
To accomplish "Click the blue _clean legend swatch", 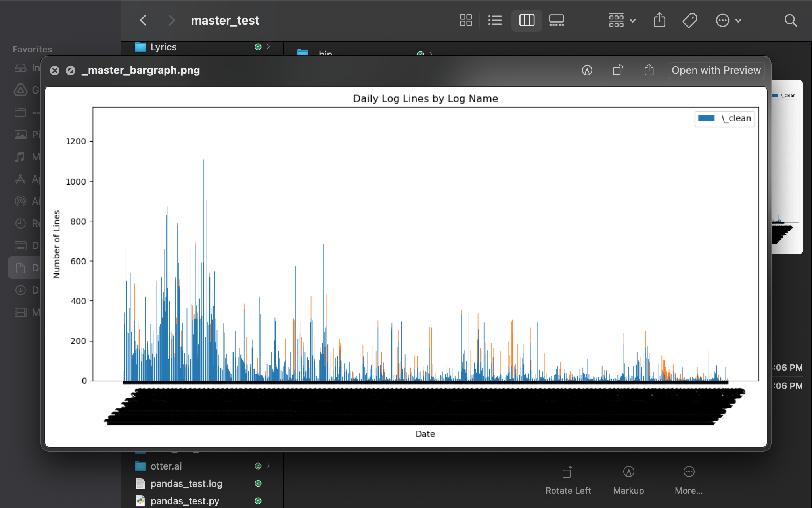I will [x=706, y=119].
